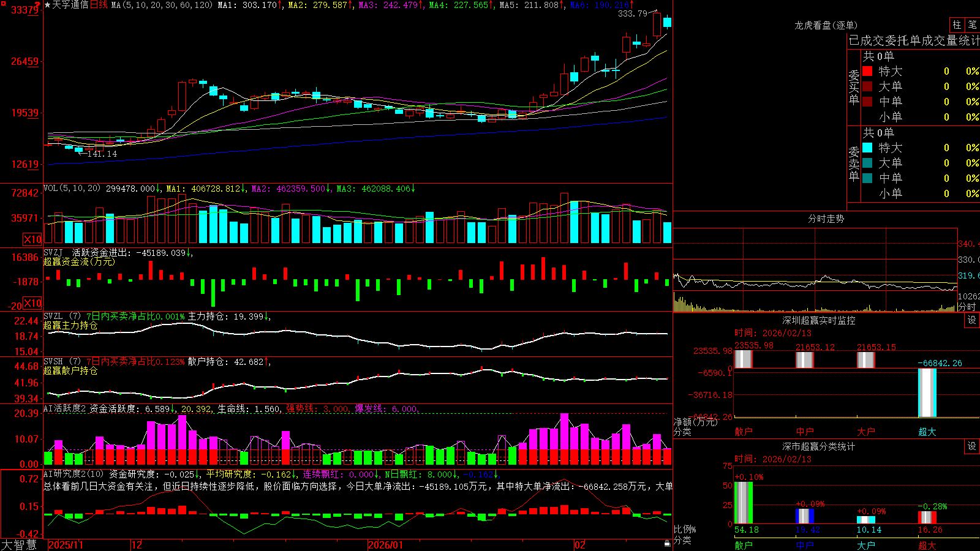Select the 12 month marker on timeline
Viewport: 980px width, 551px height.
tap(137, 545)
